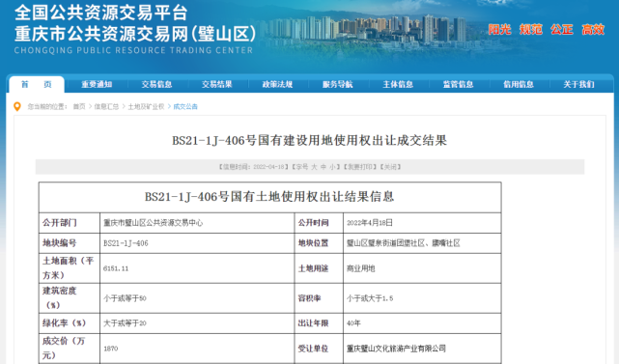The height and width of the screenshot is (364, 619).
Task: Set font size to 大
Action: 314,167
